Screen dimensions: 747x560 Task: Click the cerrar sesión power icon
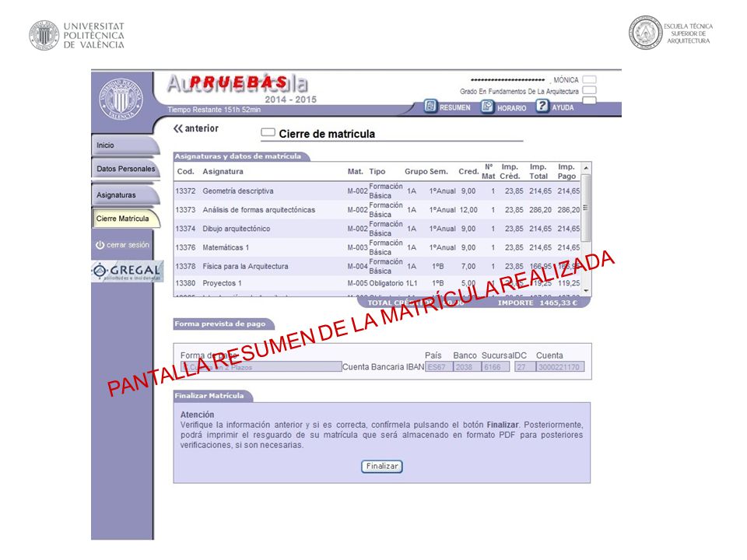(x=100, y=245)
